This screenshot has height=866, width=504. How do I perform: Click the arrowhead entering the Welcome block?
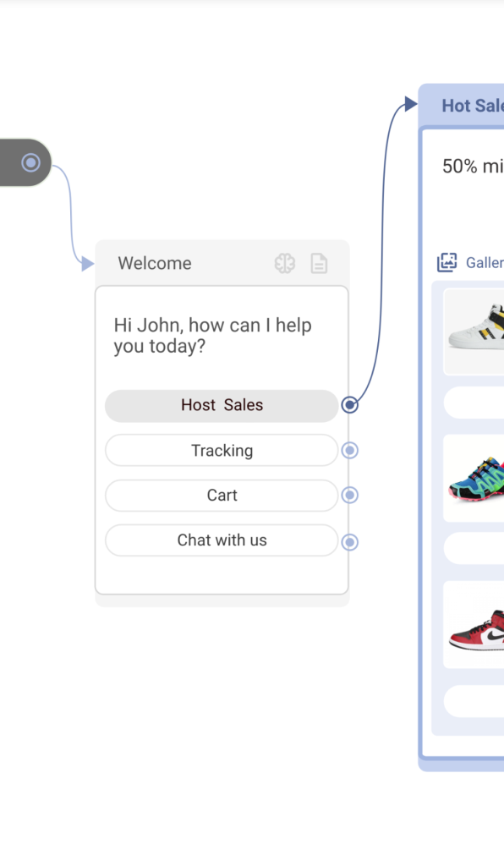click(87, 264)
